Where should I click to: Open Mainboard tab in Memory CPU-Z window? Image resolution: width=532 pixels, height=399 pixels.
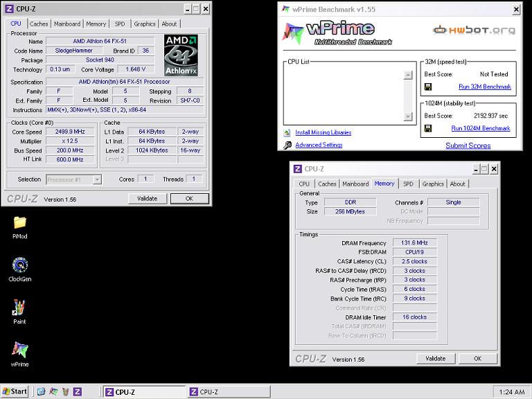point(355,184)
